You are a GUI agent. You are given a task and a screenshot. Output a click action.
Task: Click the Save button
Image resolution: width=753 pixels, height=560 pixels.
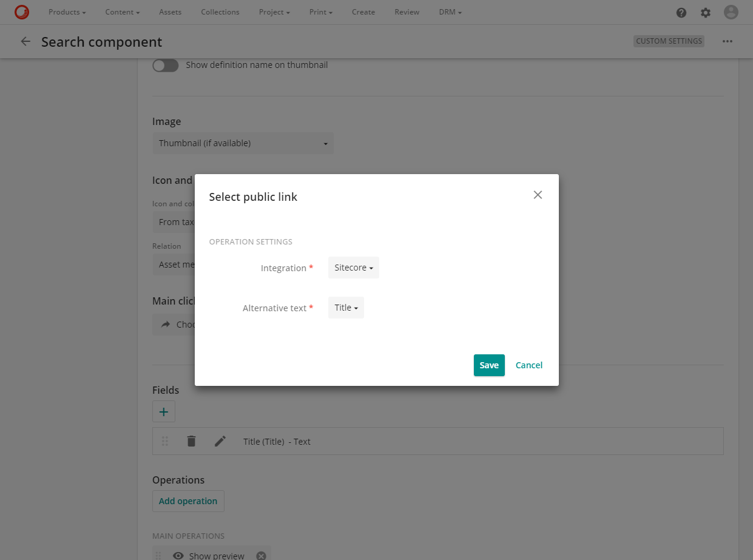(x=489, y=365)
